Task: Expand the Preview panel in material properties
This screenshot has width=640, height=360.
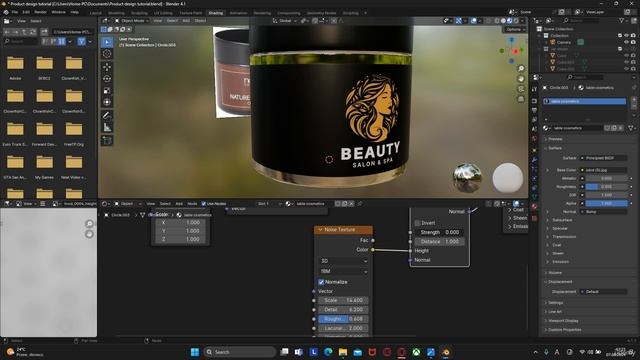Action: pyautogui.click(x=555, y=139)
